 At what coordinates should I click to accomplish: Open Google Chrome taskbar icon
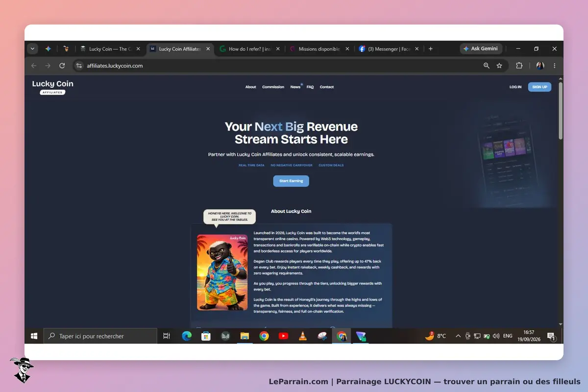tap(264, 336)
